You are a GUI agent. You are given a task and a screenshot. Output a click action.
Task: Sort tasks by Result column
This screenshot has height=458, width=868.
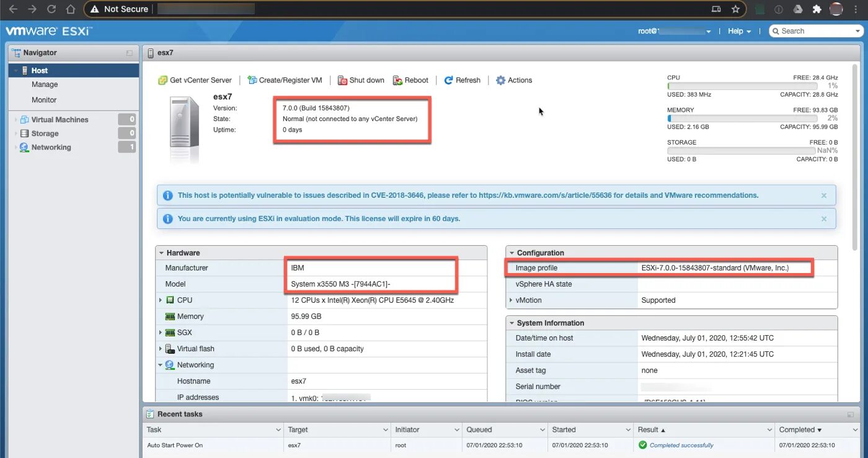coord(704,430)
